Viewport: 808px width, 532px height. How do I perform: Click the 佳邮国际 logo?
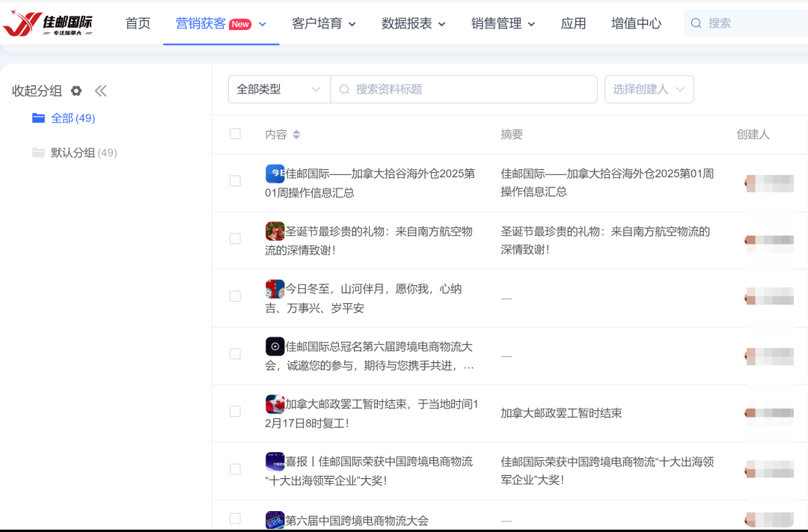pos(48,24)
